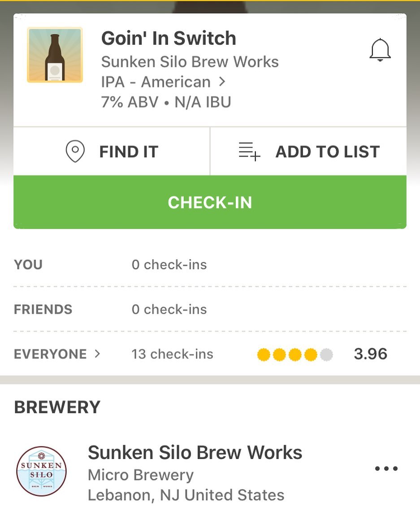Tap the IPA - American style link
Image resolution: width=420 pixels, height=525 pixels.
156,82
